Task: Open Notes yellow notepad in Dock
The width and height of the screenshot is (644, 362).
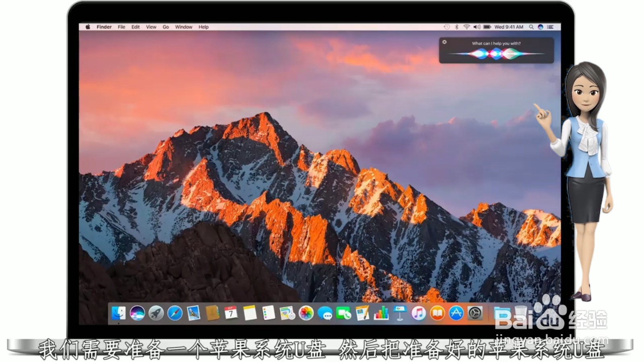Action: 250,313
